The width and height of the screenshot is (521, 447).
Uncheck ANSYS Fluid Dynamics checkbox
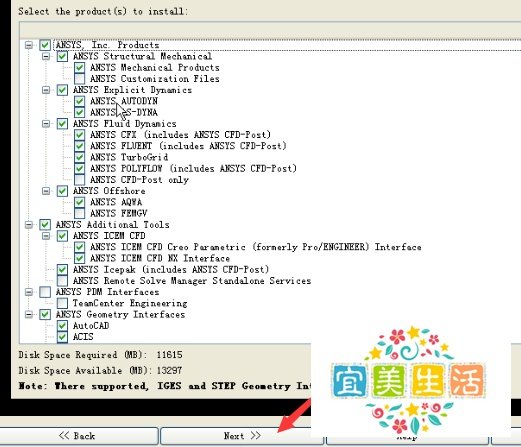[62, 124]
